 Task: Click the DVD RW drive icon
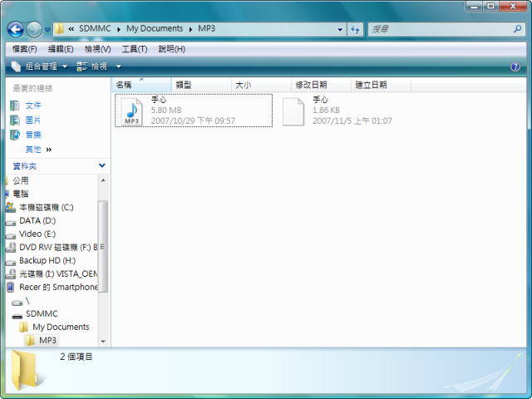point(11,248)
